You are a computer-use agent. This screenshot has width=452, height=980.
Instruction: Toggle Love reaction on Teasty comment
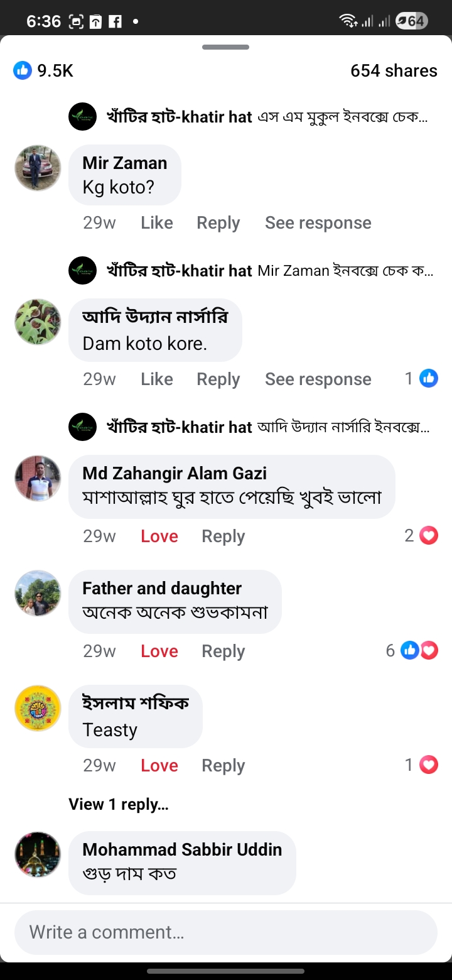159,765
